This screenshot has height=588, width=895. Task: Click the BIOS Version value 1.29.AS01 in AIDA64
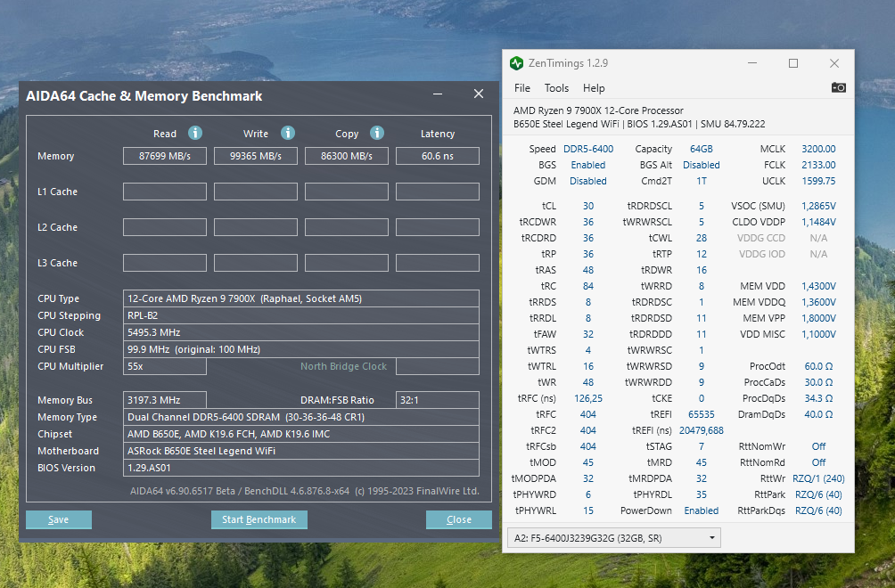[x=300, y=468]
